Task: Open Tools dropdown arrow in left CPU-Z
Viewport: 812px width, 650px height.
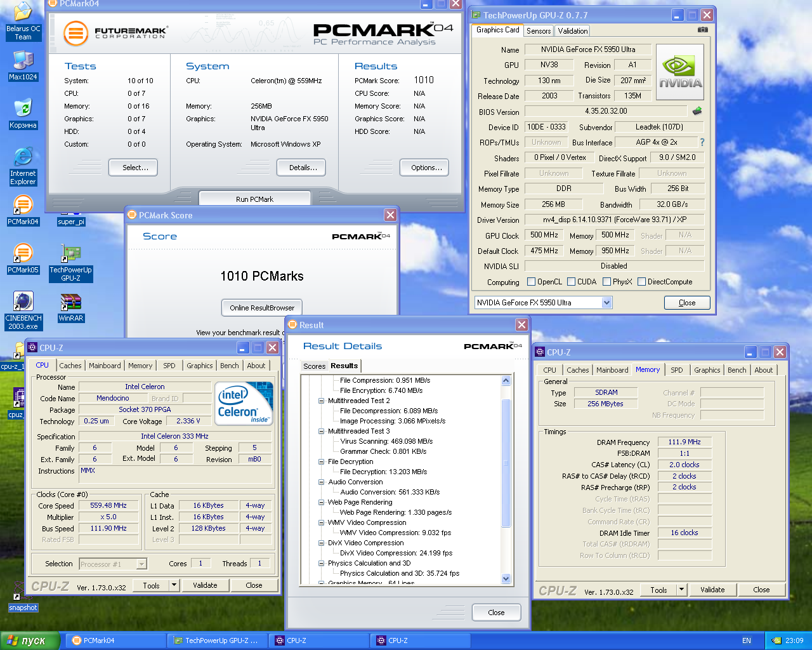Action: pyautogui.click(x=174, y=585)
